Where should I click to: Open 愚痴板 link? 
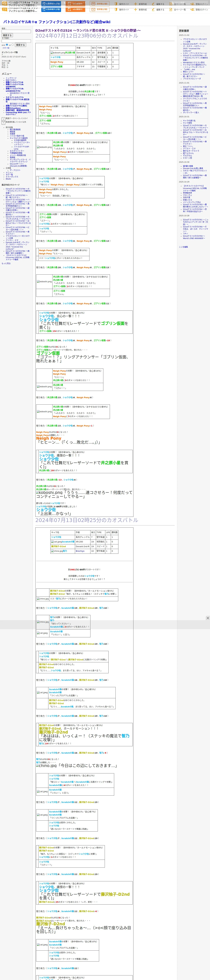(13, 157)
